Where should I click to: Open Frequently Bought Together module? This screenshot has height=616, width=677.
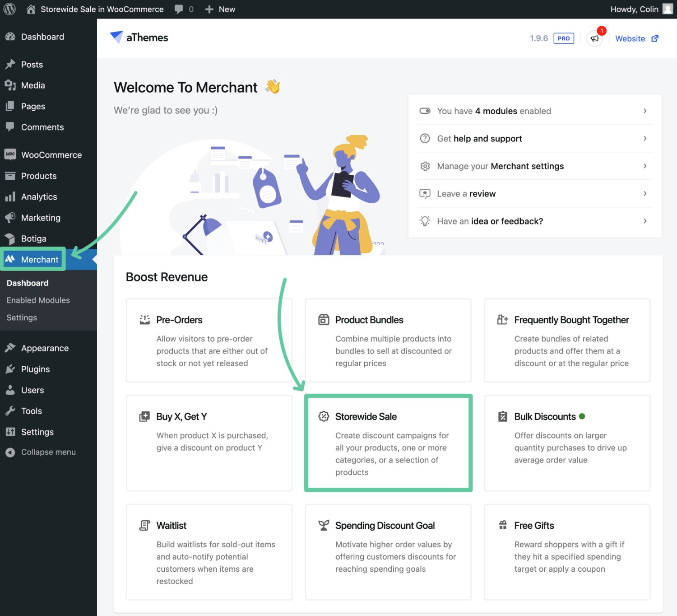tap(567, 340)
